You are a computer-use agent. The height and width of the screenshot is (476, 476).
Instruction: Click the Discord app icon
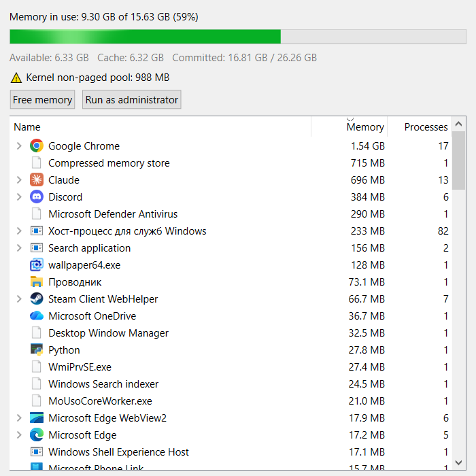tap(37, 197)
